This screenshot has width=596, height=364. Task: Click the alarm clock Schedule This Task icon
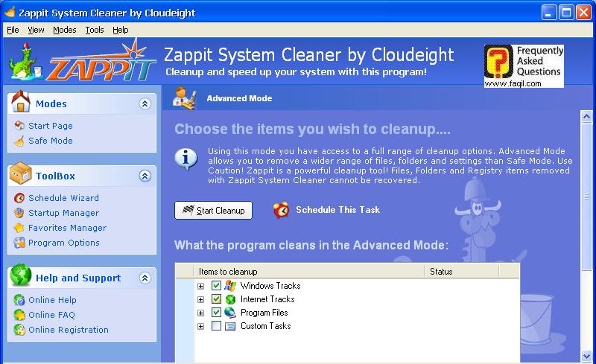(x=281, y=210)
